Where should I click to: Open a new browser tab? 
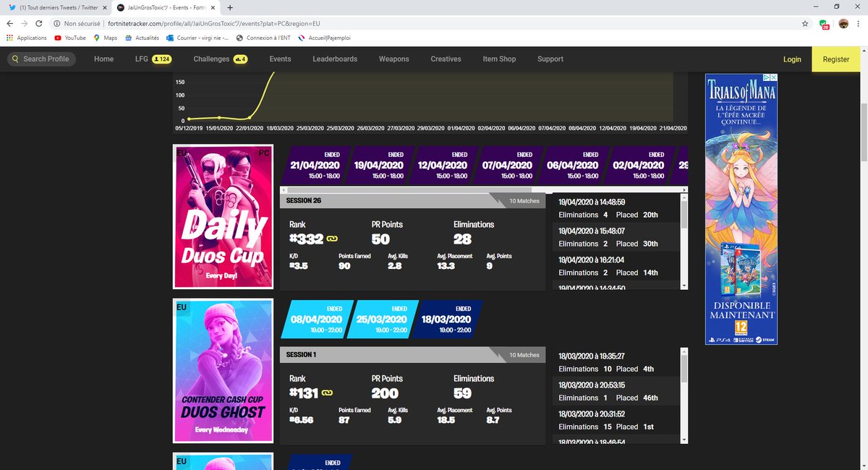pos(230,7)
